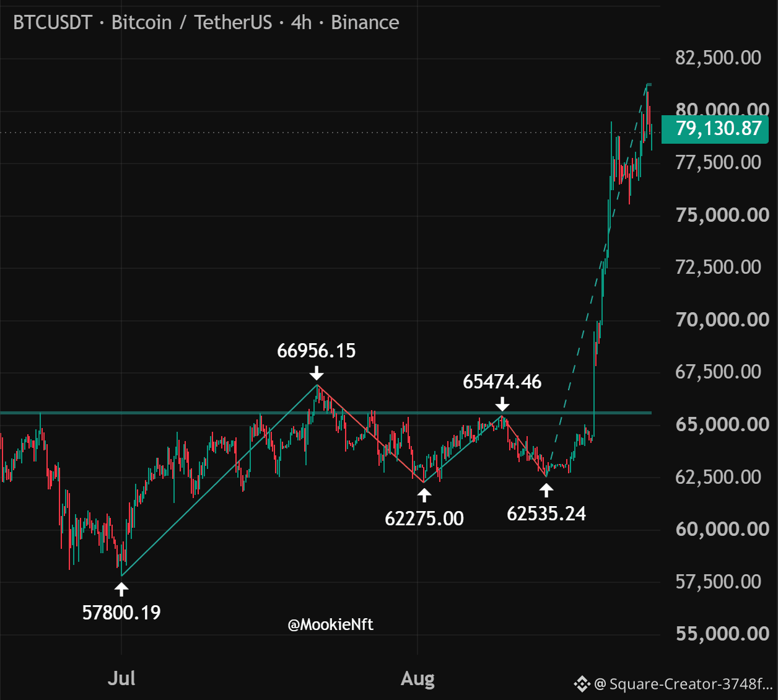Click the Binance exchange label in header

coord(365,23)
